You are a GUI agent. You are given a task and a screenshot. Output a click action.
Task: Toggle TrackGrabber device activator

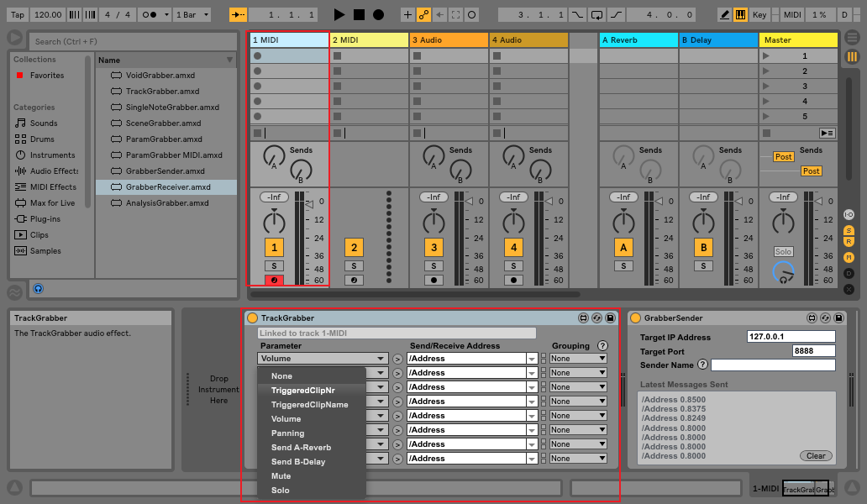tap(253, 318)
